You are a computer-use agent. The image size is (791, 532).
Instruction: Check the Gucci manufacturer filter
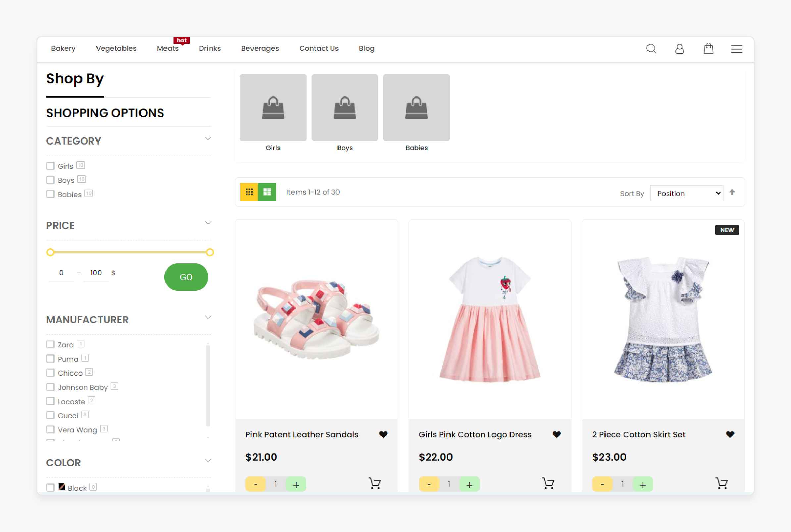point(50,416)
